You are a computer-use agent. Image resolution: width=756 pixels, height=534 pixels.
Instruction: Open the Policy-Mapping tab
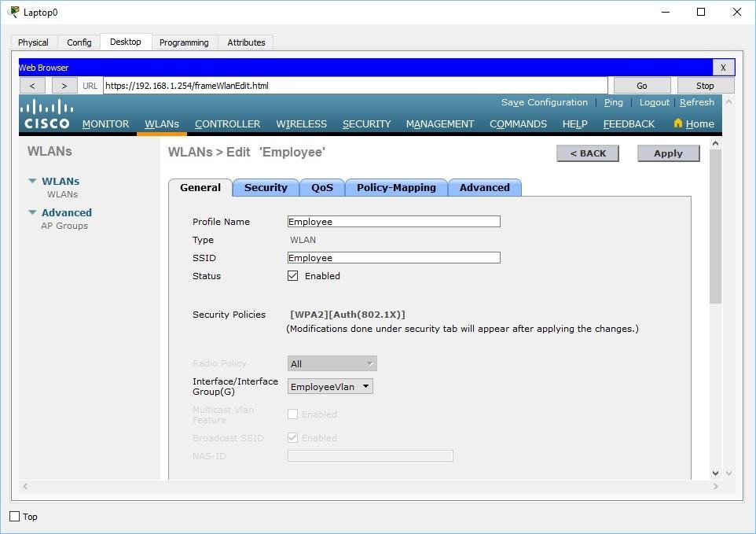click(396, 187)
